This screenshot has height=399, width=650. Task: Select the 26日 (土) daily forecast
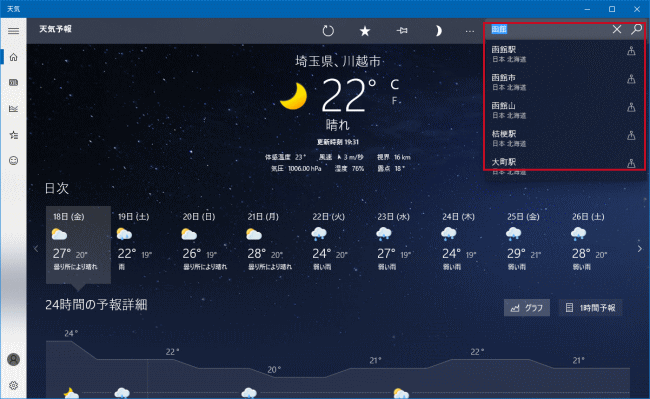click(597, 244)
